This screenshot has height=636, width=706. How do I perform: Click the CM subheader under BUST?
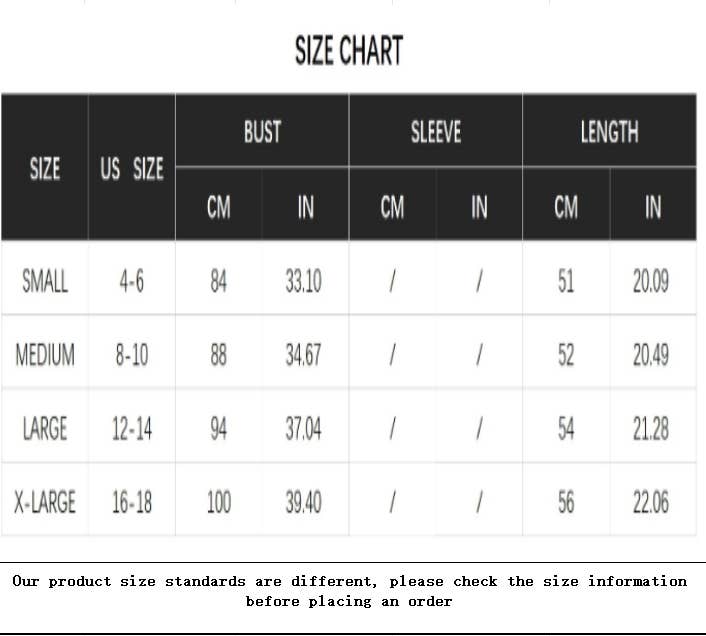[218, 207]
